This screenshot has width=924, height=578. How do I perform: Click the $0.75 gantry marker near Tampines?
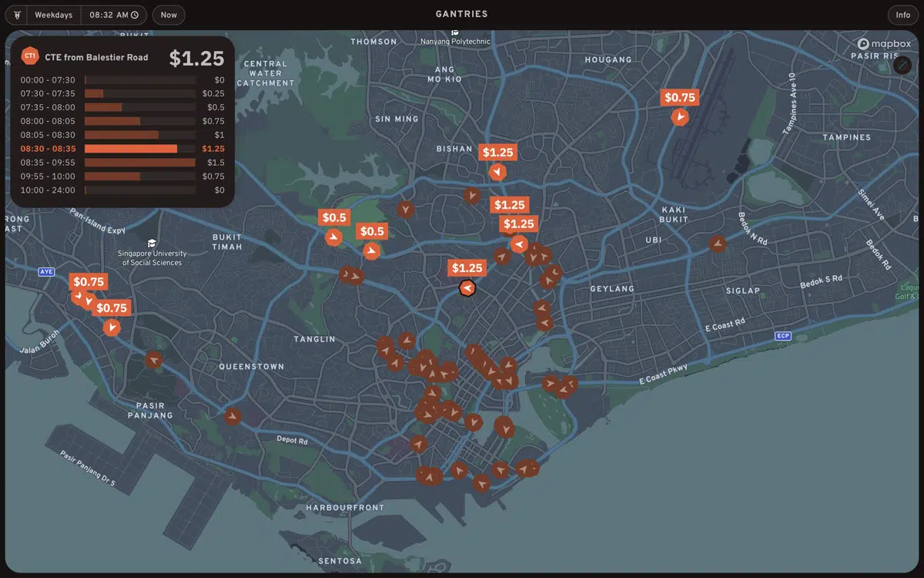pyautogui.click(x=680, y=116)
